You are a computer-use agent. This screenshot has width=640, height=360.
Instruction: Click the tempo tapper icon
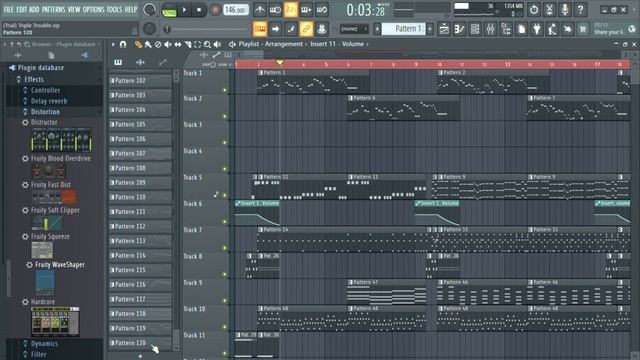(552, 29)
